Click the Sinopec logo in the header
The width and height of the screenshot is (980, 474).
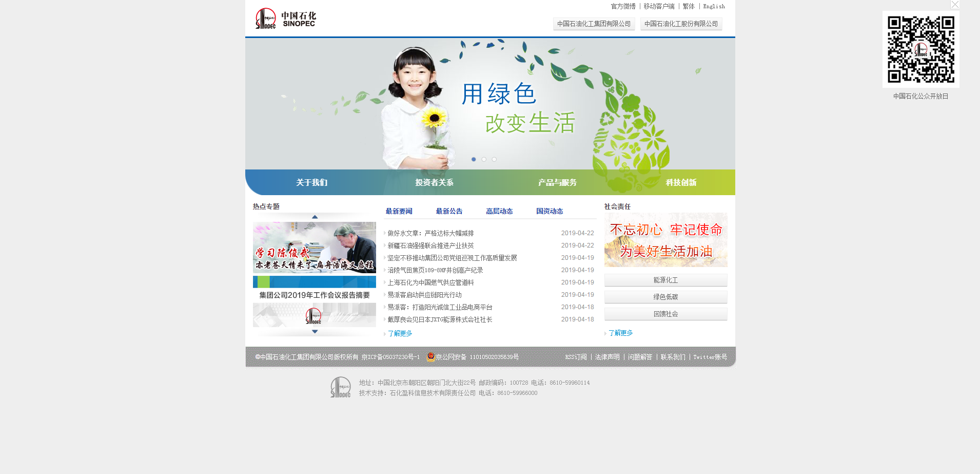(286, 18)
